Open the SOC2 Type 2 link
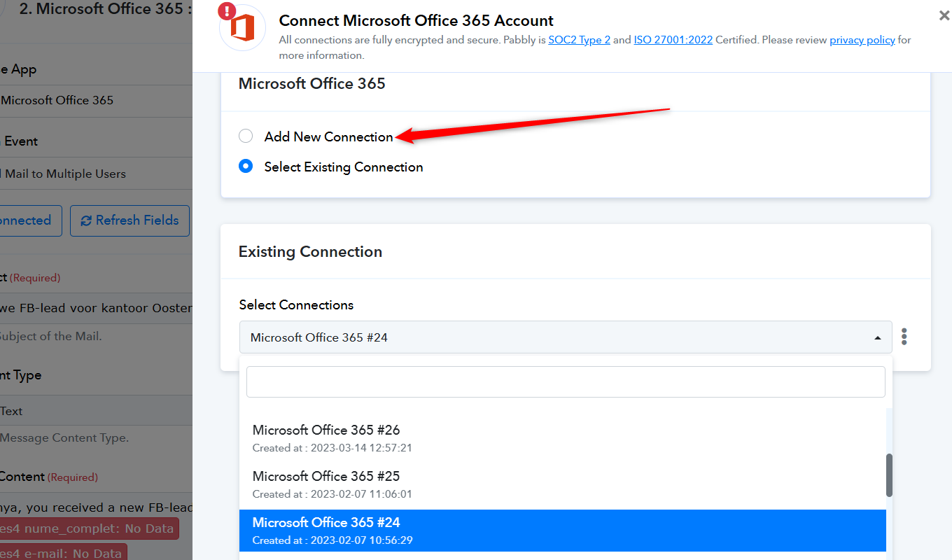This screenshot has height=560, width=952. pyautogui.click(x=579, y=40)
